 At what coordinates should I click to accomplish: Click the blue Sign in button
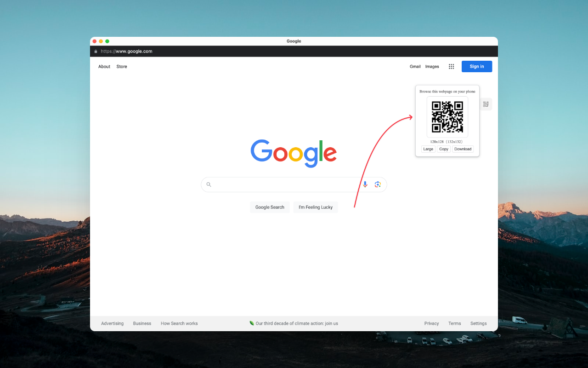pos(477,67)
